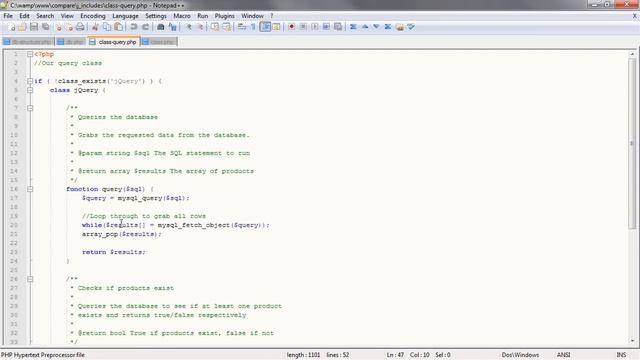Click the vertical scrollbar down arrow

tap(632, 341)
